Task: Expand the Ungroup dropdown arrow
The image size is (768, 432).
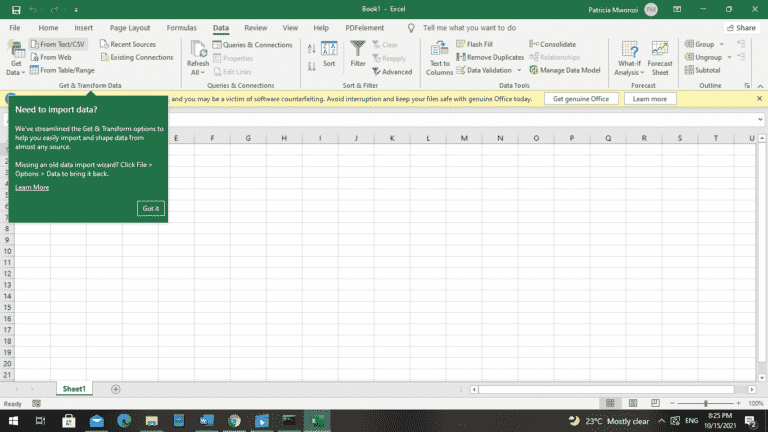Action: 729,57
